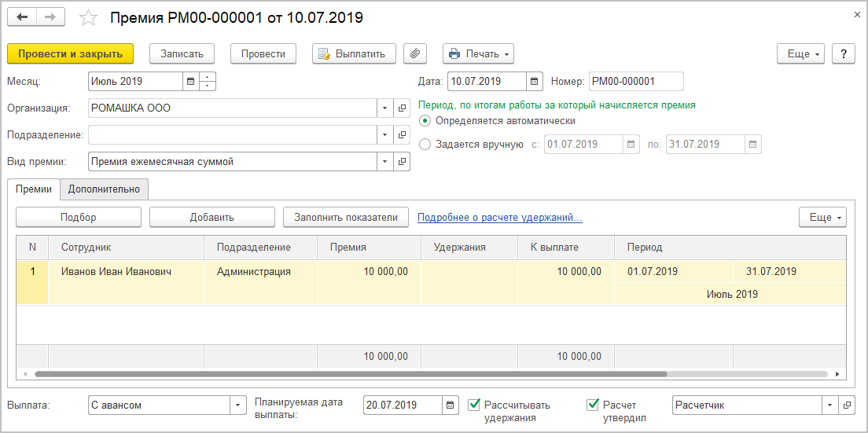The height and width of the screenshot is (433, 868).
Task: Click the table's horizontal scrollbar
Action: 346,374
